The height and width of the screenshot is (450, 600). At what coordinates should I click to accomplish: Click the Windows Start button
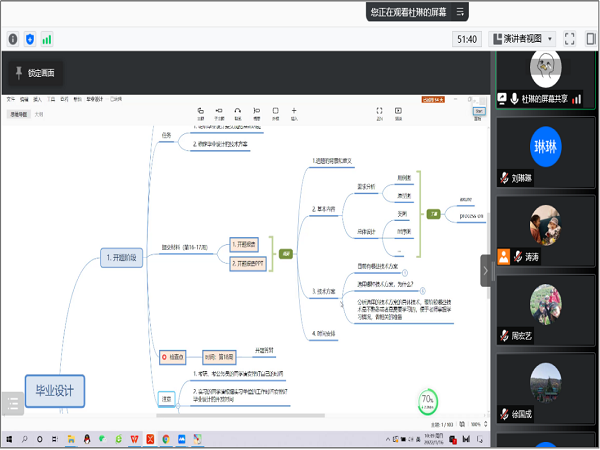tap(8, 439)
